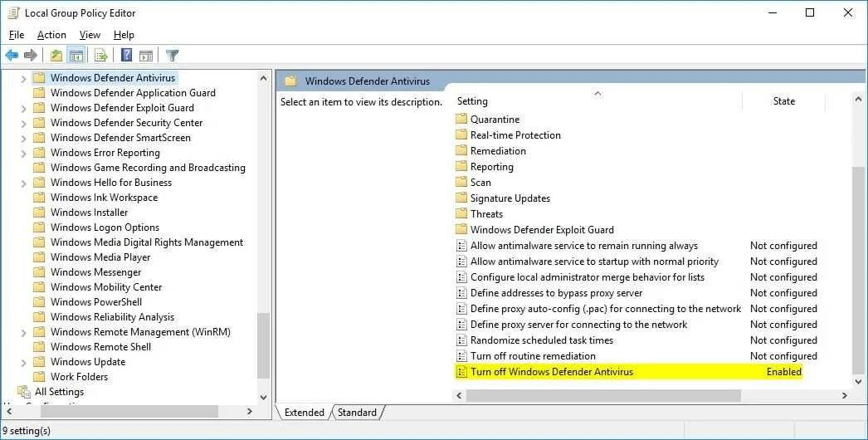868x440 pixels.
Task: Open the View menu
Action: pos(90,35)
